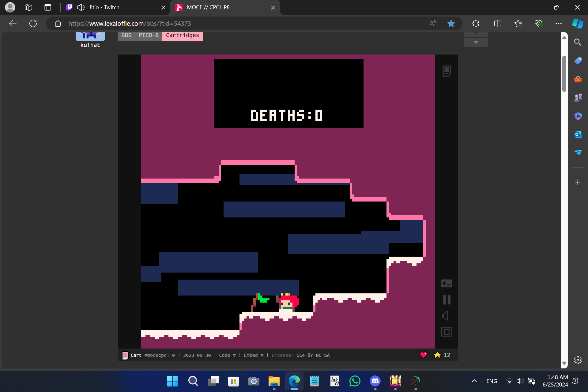
Task: Open the gamepad controls icon
Action: pos(447,283)
